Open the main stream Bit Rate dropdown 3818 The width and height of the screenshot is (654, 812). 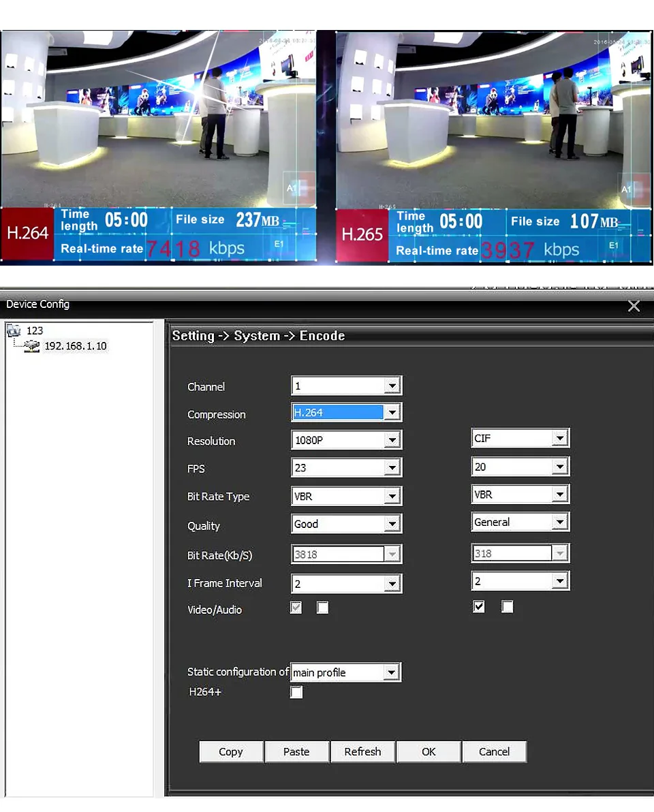[x=347, y=554]
